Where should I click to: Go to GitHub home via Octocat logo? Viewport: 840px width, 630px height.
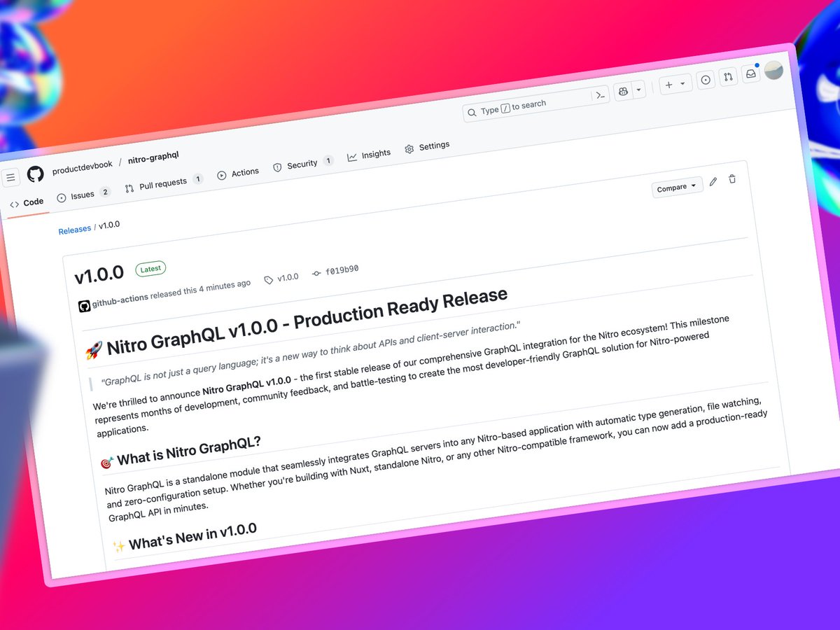tap(35, 174)
